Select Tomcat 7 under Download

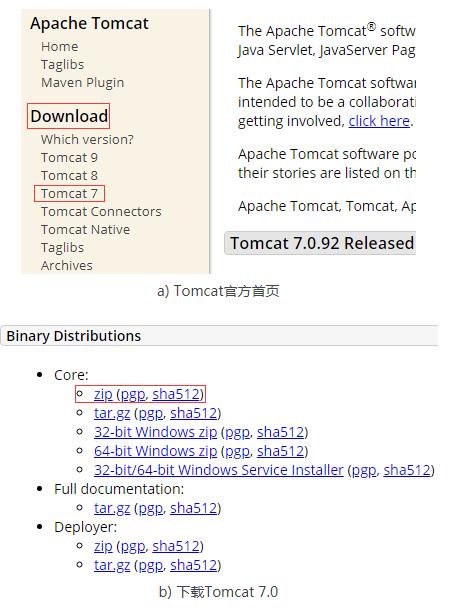(x=69, y=194)
